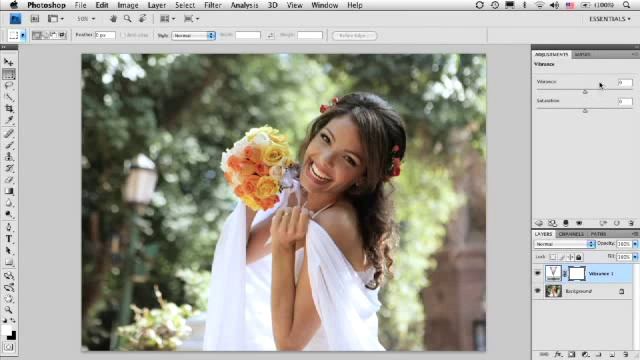
Task: Add a layer style with fx button
Action: click(x=558, y=355)
